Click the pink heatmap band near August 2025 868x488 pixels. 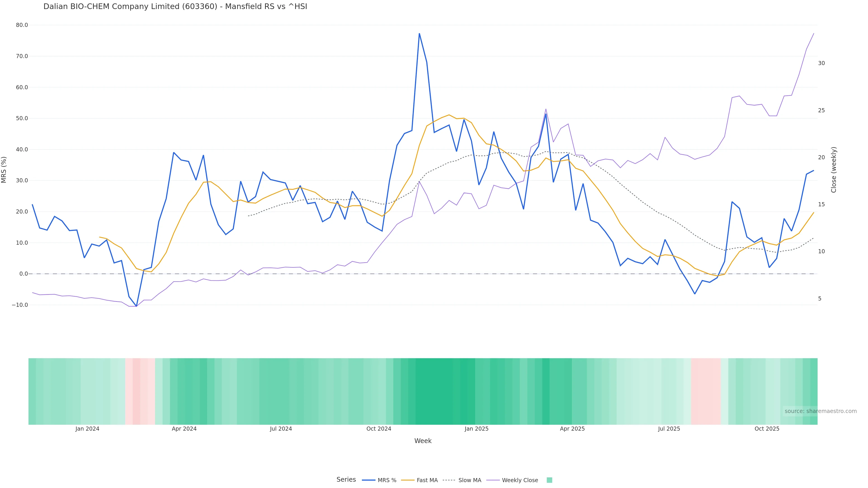pos(705,391)
